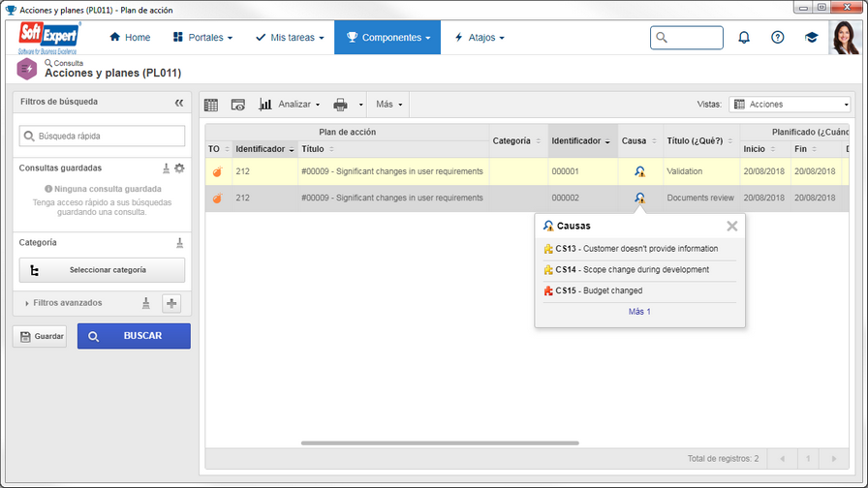The image size is (868, 488).
Task: Select cause CS13 - Customer doesn't provide information
Action: 640,249
